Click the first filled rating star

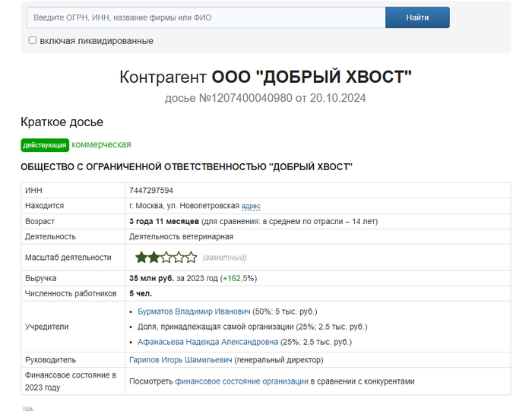(x=141, y=258)
